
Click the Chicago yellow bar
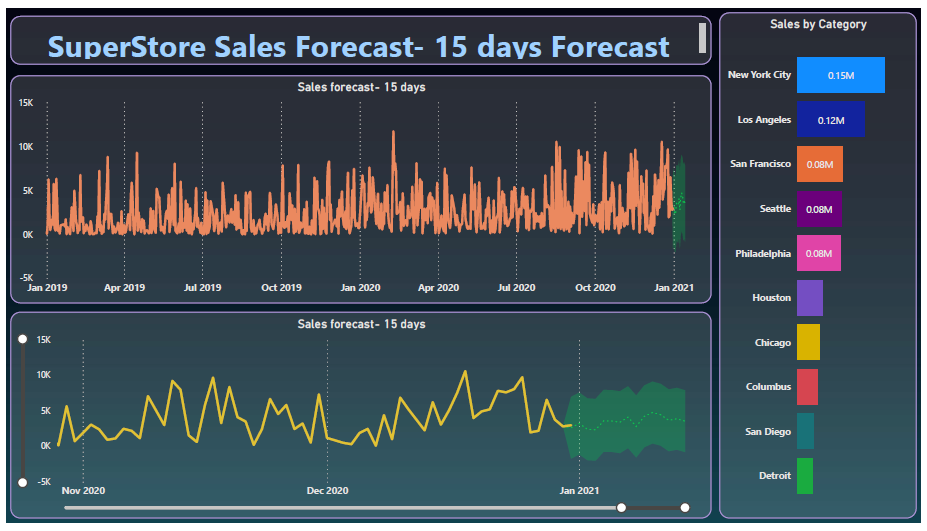[808, 342]
